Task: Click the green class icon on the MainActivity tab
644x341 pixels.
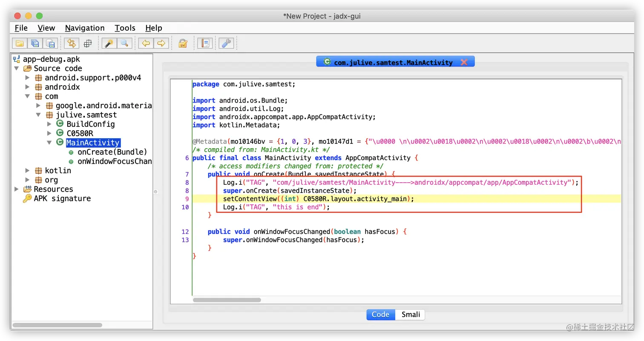Action: point(327,62)
